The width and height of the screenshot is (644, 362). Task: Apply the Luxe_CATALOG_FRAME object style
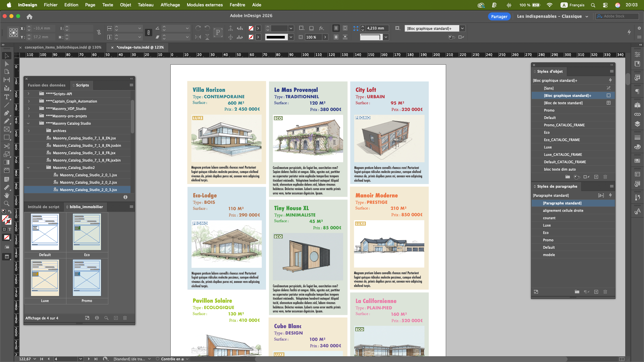[x=562, y=155]
